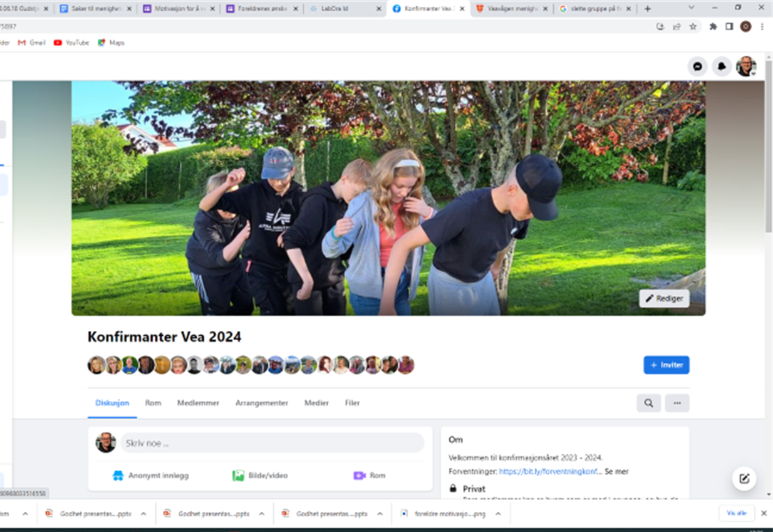Open the Messenger chat icon
The width and height of the screenshot is (773, 532).
[x=697, y=66]
